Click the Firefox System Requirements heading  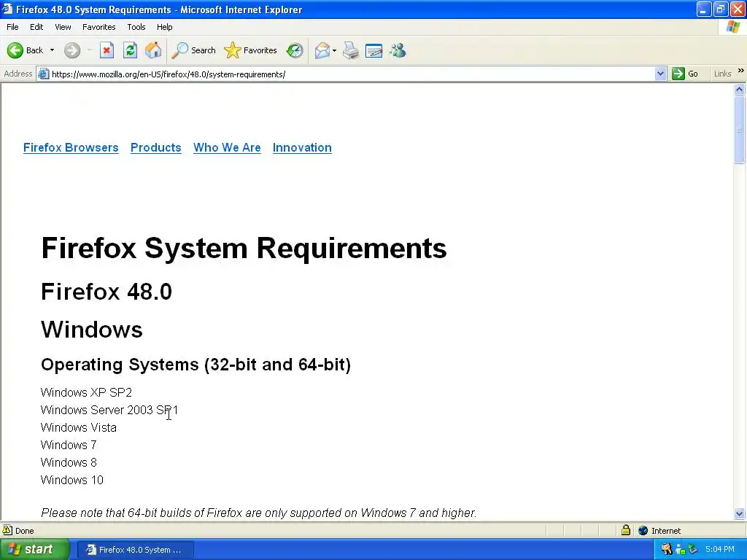coord(244,248)
